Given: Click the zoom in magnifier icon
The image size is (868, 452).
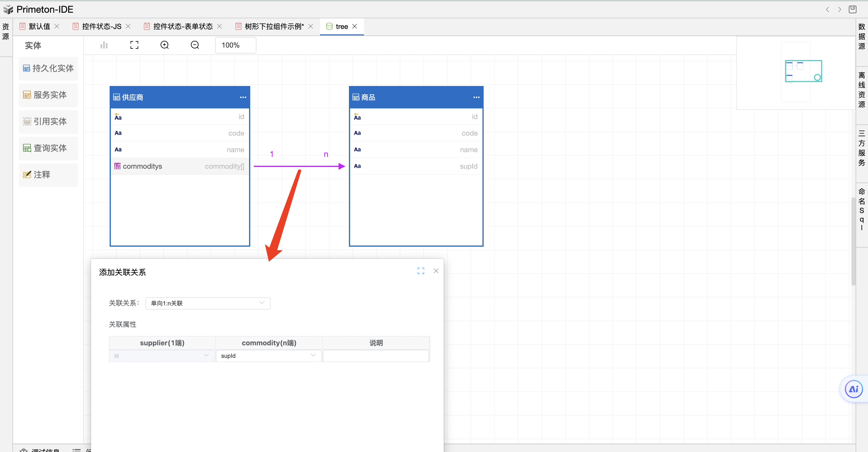Looking at the screenshot, I should tap(165, 45).
